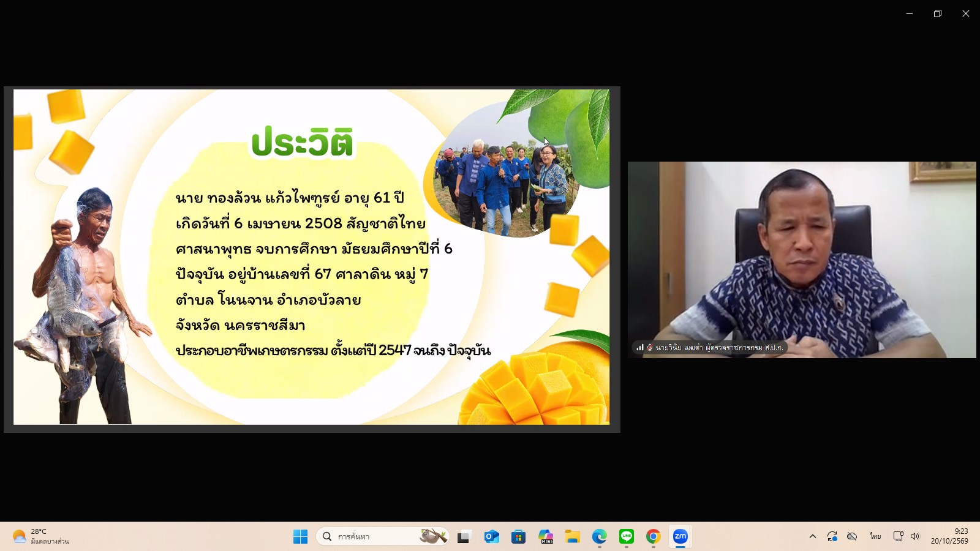The image size is (980, 551).
Task: Open the Windows Start menu
Action: tap(300, 537)
